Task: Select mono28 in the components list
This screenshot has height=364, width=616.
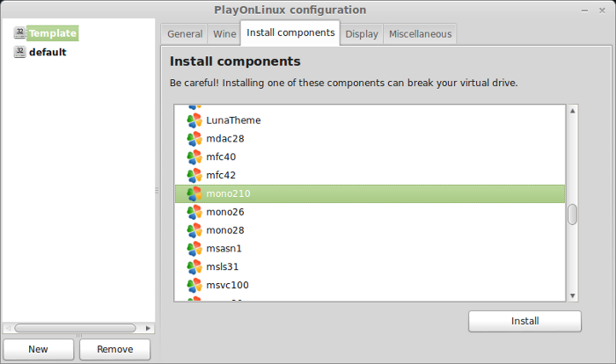Action: click(x=370, y=230)
